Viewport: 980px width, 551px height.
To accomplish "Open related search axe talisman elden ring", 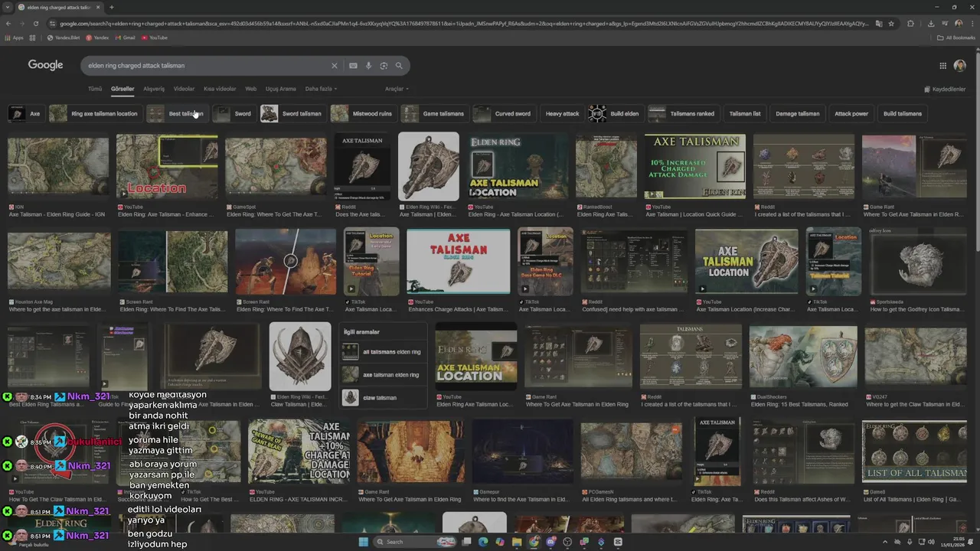I will click(383, 375).
